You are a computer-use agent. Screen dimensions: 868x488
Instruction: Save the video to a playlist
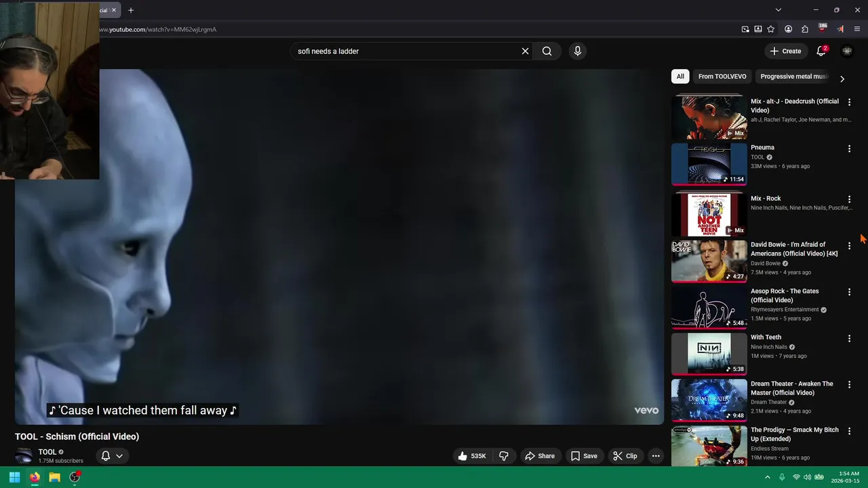(x=585, y=456)
